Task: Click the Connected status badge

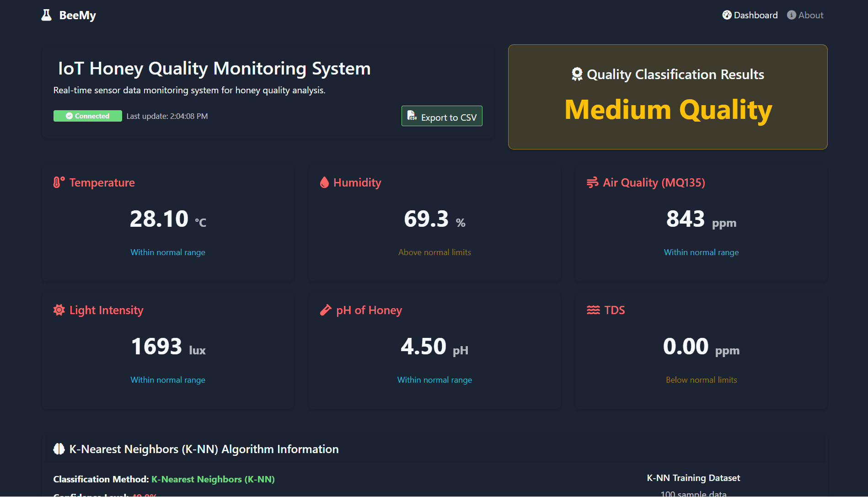Action: (87, 116)
